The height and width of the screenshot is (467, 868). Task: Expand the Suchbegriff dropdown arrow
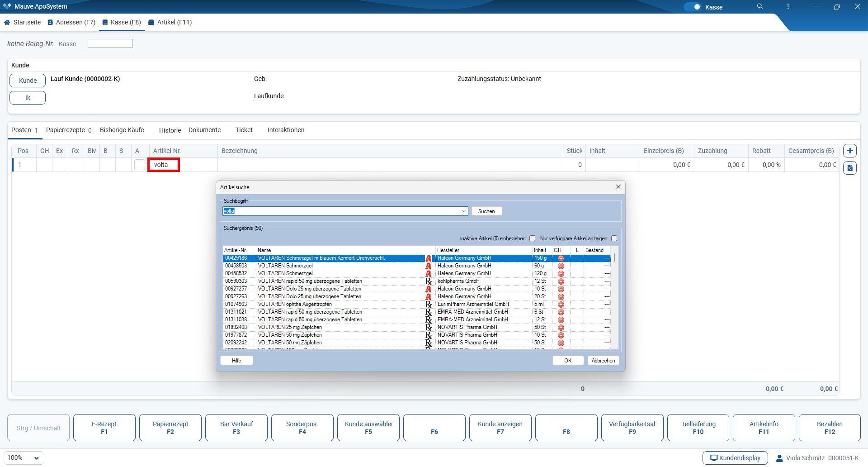pyautogui.click(x=464, y=211)
